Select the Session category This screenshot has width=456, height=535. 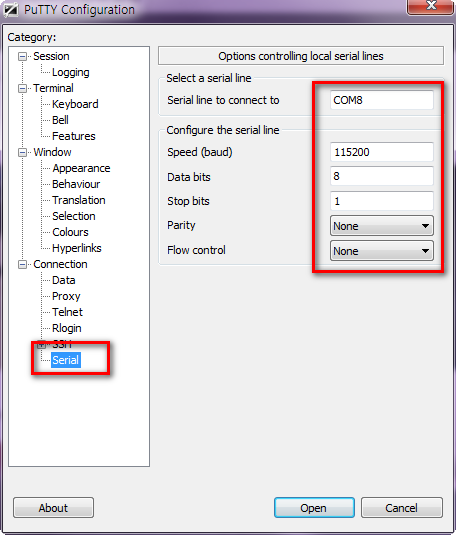point(51,56)
